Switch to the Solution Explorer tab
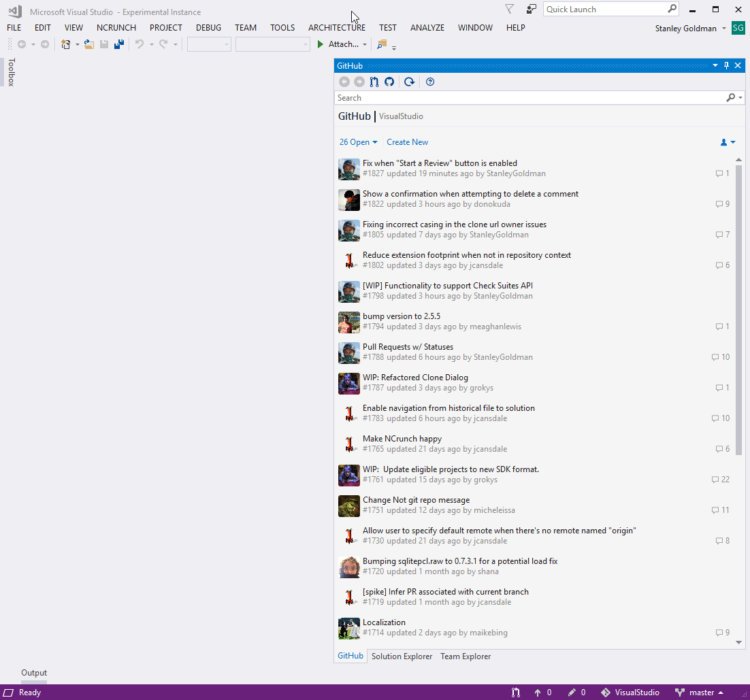This screenshot has width=750, height=700. pyautogui.click(x=402, y=656)
